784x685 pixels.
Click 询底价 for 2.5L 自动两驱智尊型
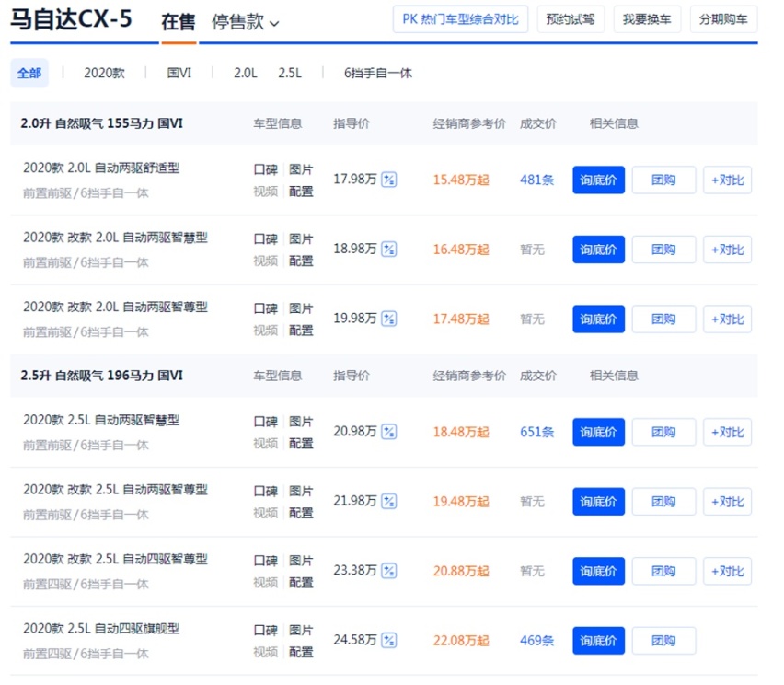(598, 502)
